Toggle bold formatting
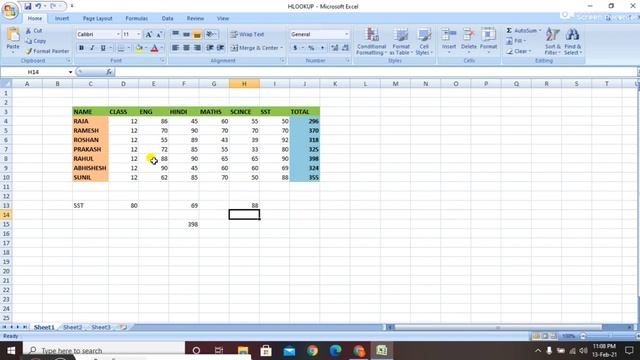 pyautogui.click(x=81, y=48)
